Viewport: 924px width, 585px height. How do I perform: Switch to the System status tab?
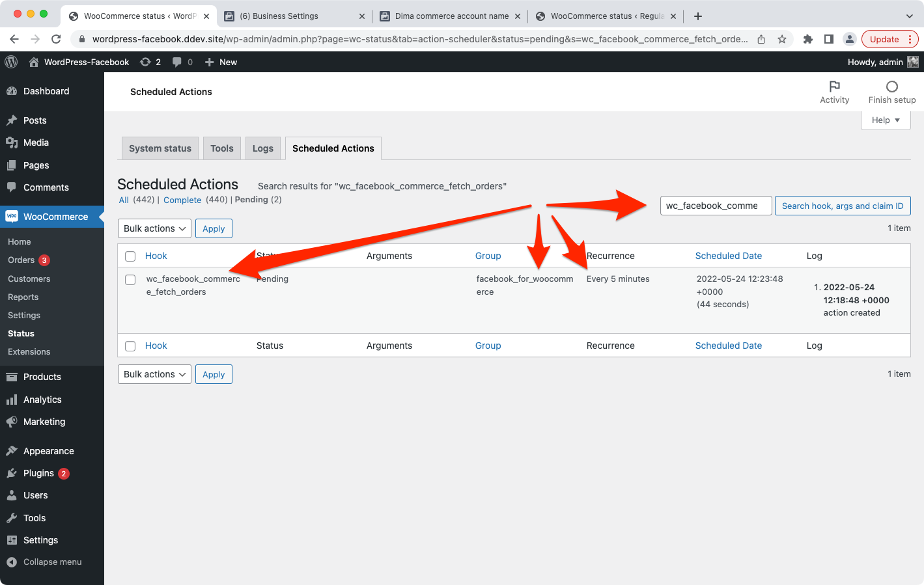click(160, 148)
